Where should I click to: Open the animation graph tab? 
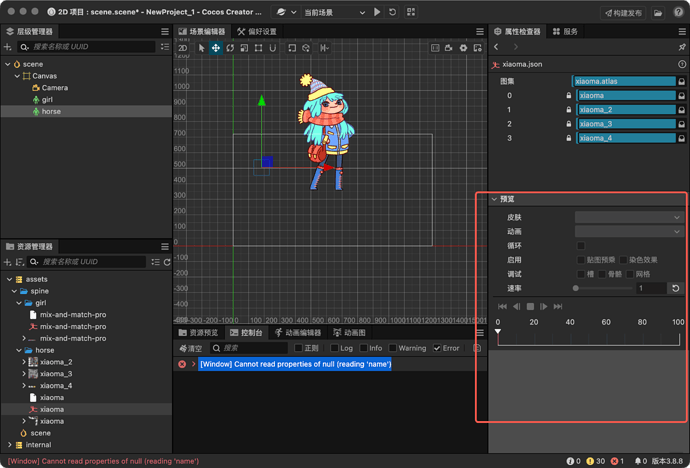click(x=349, y=333)
